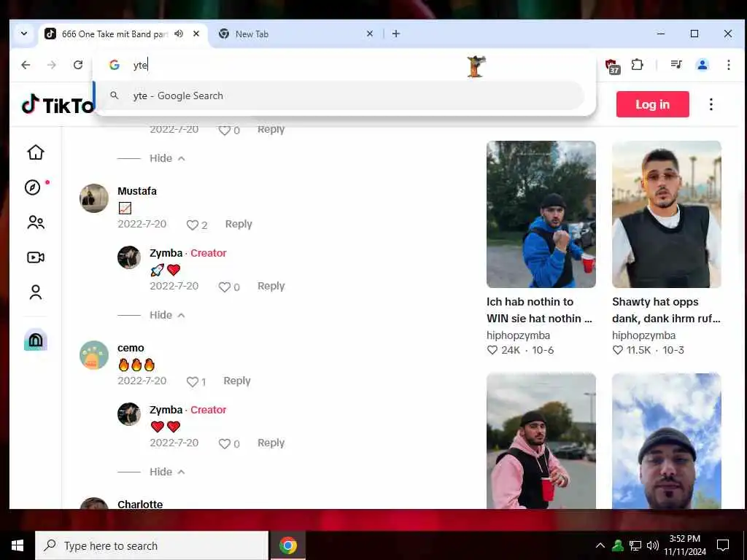Open hiphopzymba link under 'Shawty hat opps'

pos(643,335)
